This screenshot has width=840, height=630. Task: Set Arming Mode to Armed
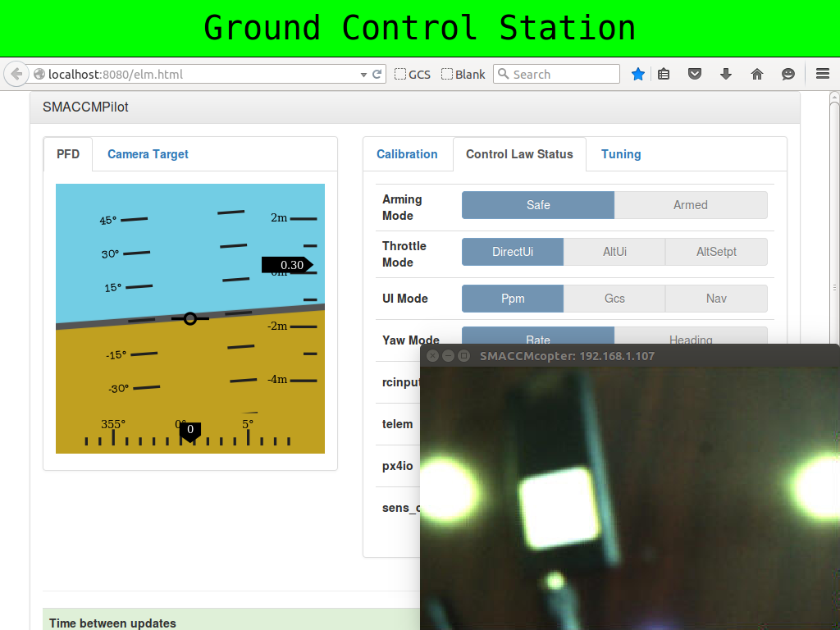point(690,205)
